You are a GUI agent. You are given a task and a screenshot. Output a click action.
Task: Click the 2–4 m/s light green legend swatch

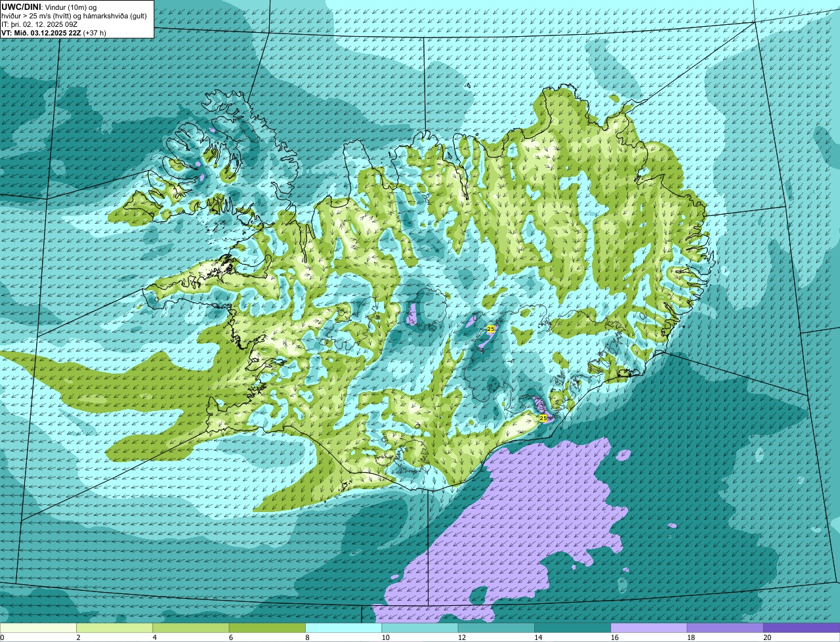tap(115, 628)
